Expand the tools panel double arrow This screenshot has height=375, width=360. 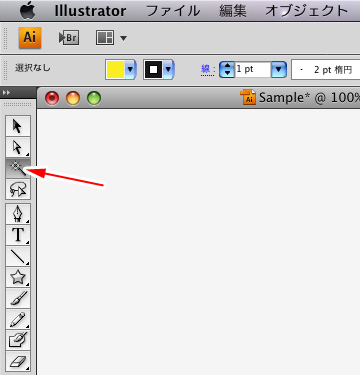coord(6,93)
